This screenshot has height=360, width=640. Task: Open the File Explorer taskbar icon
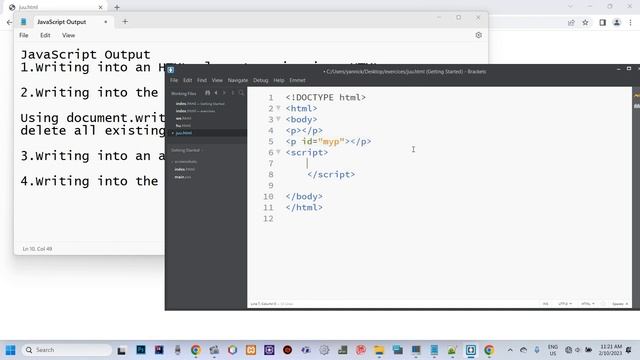tap(379, 350)
